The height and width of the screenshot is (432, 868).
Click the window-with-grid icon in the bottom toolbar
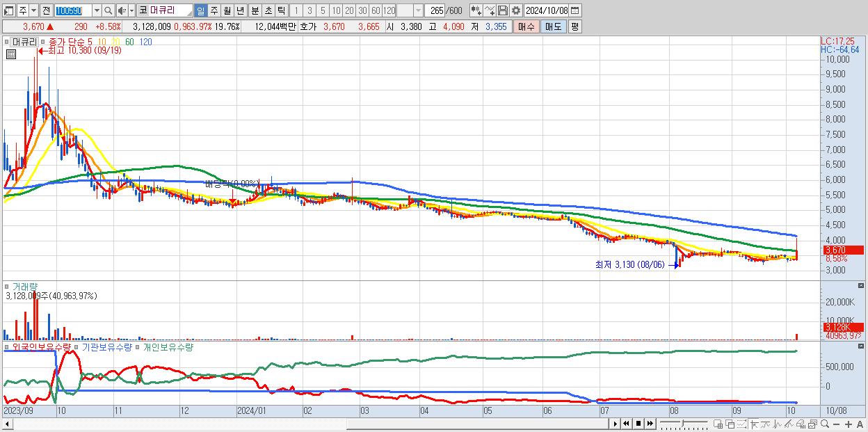coord(718,424)
